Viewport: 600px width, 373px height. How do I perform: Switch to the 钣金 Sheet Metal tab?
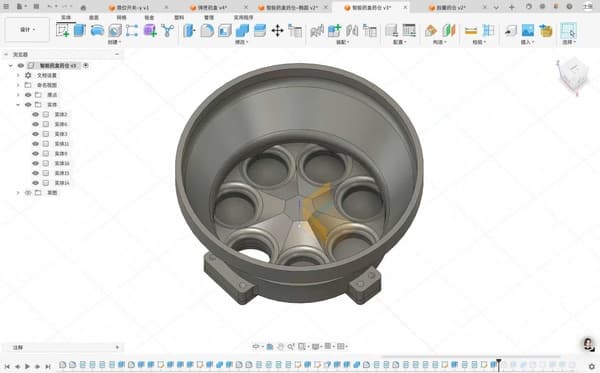click(149, 17)
